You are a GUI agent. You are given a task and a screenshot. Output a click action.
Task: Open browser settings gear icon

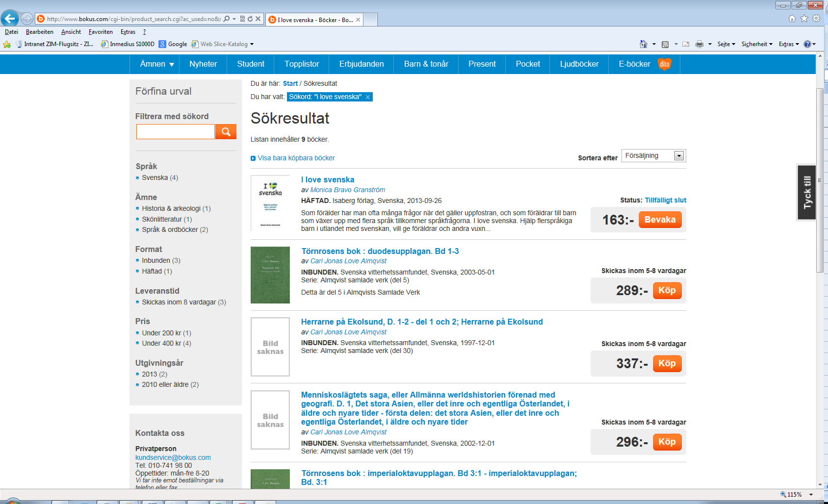816,19
